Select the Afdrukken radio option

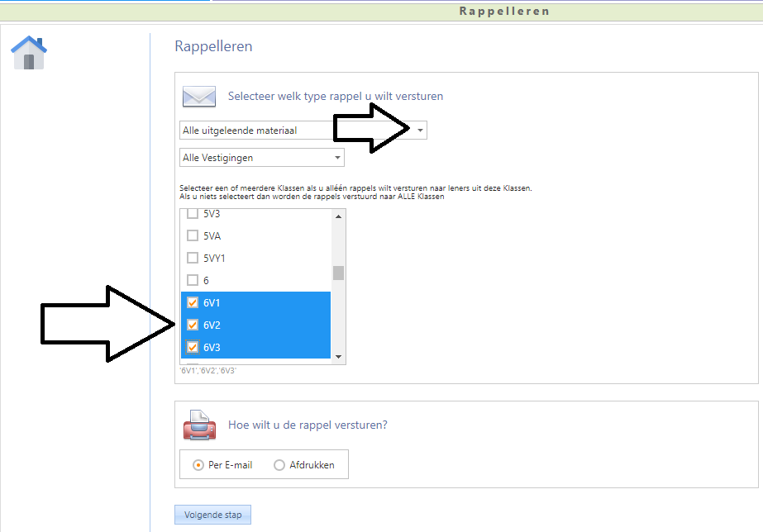click(279, 465)
